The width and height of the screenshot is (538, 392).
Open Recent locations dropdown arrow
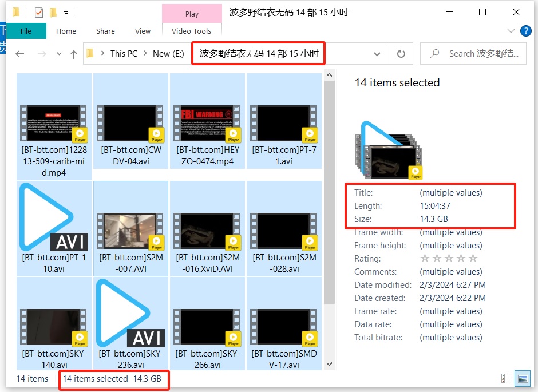[x=58, y=54]
